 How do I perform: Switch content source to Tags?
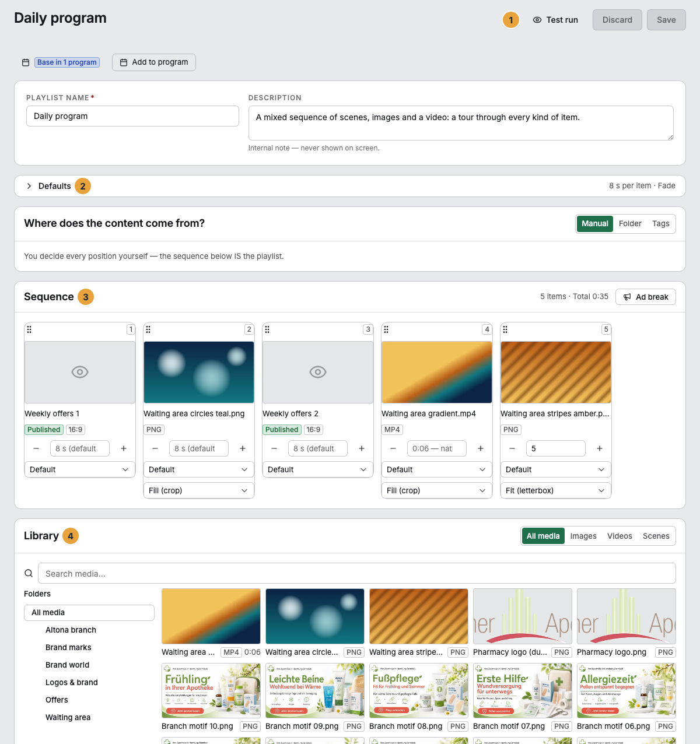click(x=661, y=224)
